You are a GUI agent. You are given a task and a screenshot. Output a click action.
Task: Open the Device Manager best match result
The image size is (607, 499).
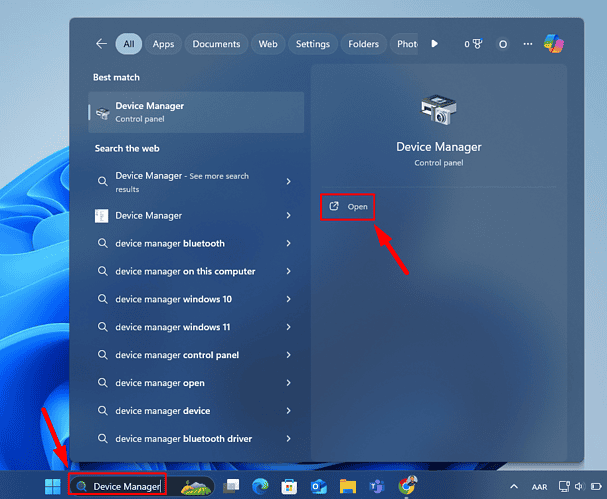click(196, 112)
